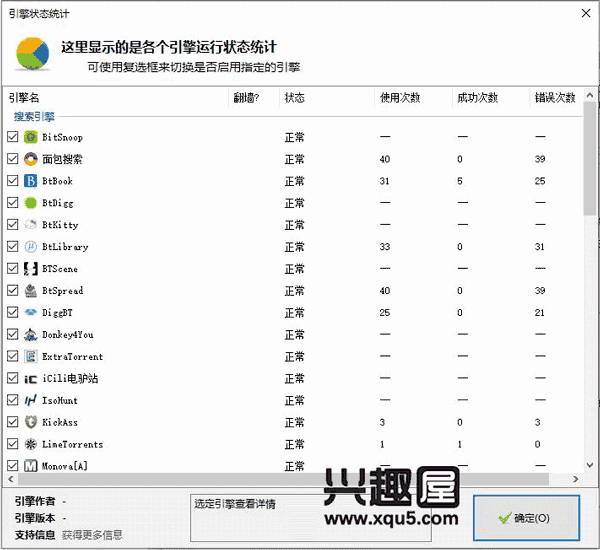Click the BitSnoop engine icon

pyautogui.click(x=31, y=137)
